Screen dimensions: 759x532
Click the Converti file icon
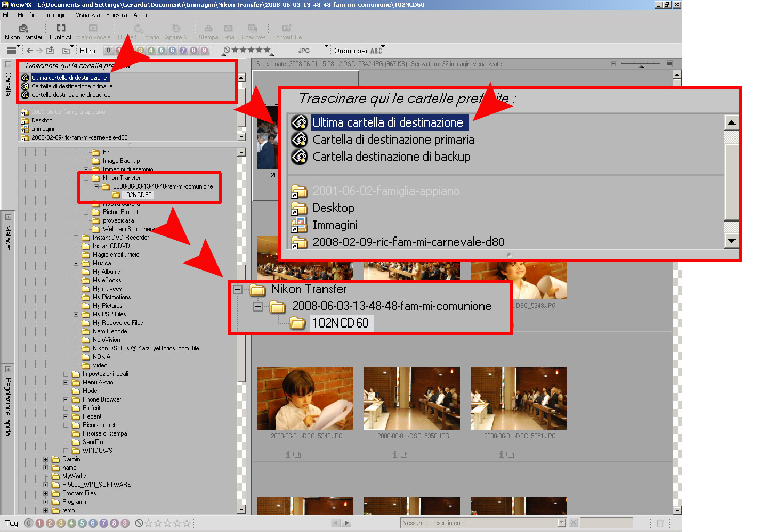[x=287, y=32]
